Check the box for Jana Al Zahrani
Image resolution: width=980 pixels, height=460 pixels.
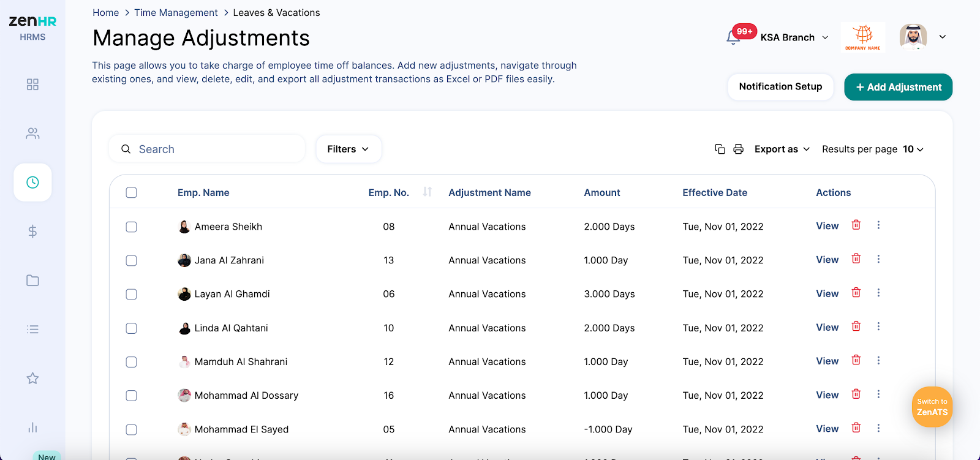click(x=131, y=260)
